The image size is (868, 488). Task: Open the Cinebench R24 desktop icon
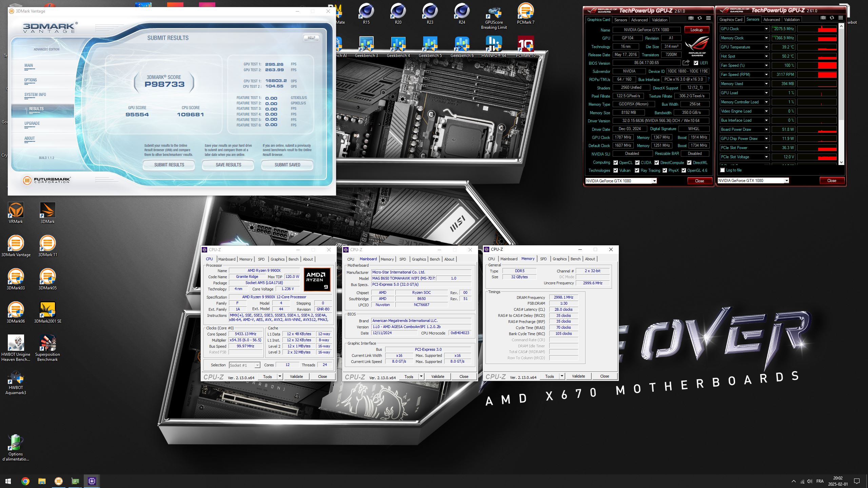(462, 14)
